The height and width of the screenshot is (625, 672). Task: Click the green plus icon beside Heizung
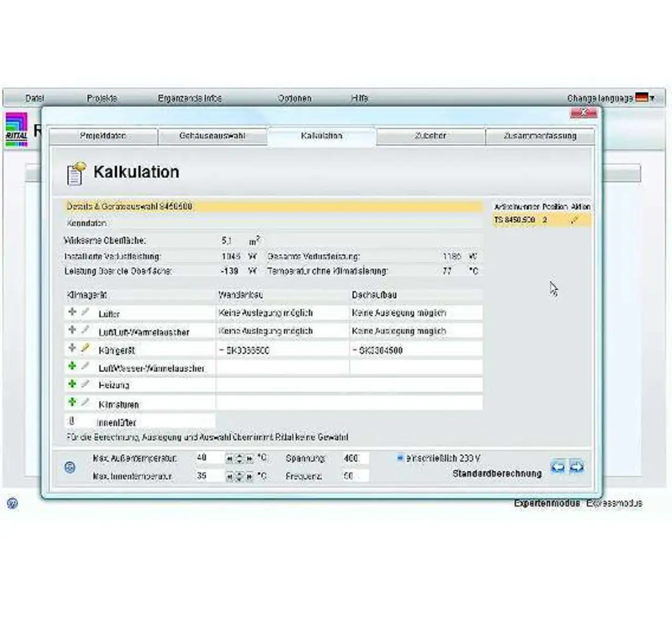tap(72, 384)
